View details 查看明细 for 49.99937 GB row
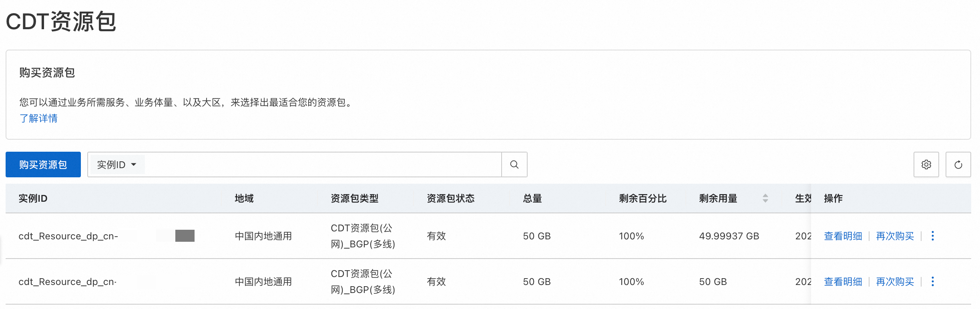 click(x=843, y=236)
